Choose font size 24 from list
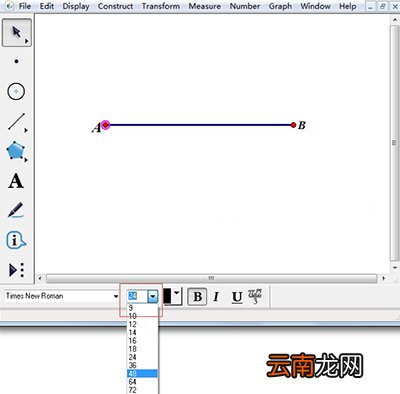This screenshot has width=400, height=394. (143, 357)
